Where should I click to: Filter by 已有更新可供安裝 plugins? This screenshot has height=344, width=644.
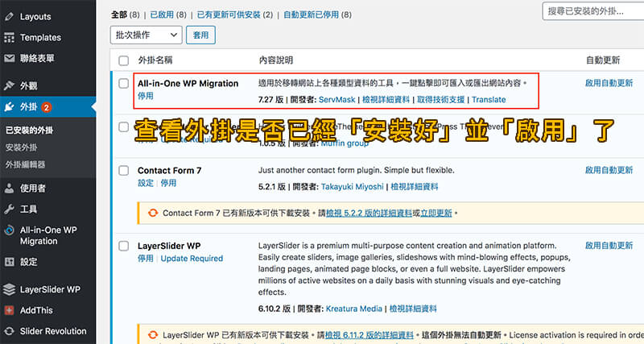[x=233, y=14]
